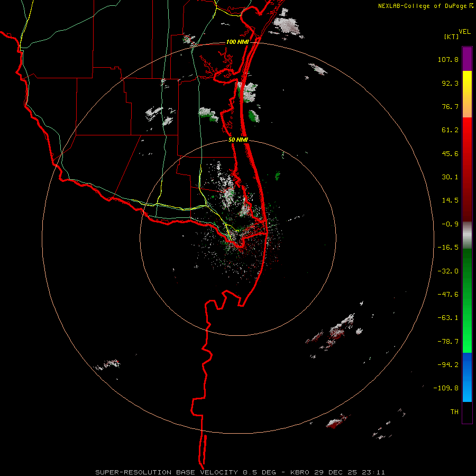Select the -16.5 legend value
This screenshot has height=476, width=476.
[448, 248]
